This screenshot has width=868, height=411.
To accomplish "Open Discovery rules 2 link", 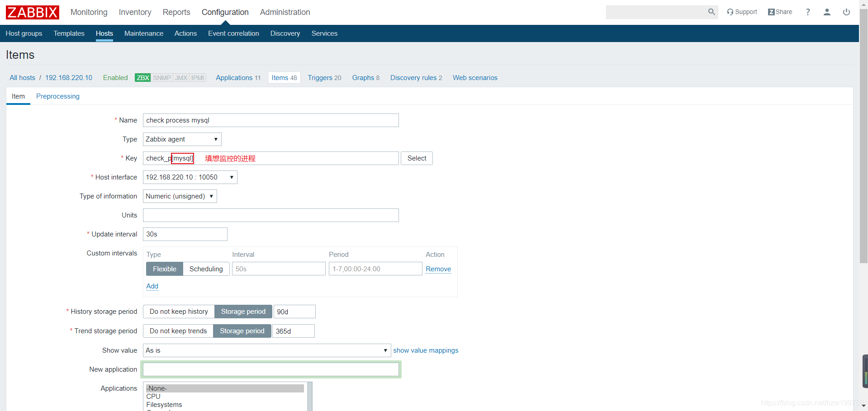I will pos(416,78).
